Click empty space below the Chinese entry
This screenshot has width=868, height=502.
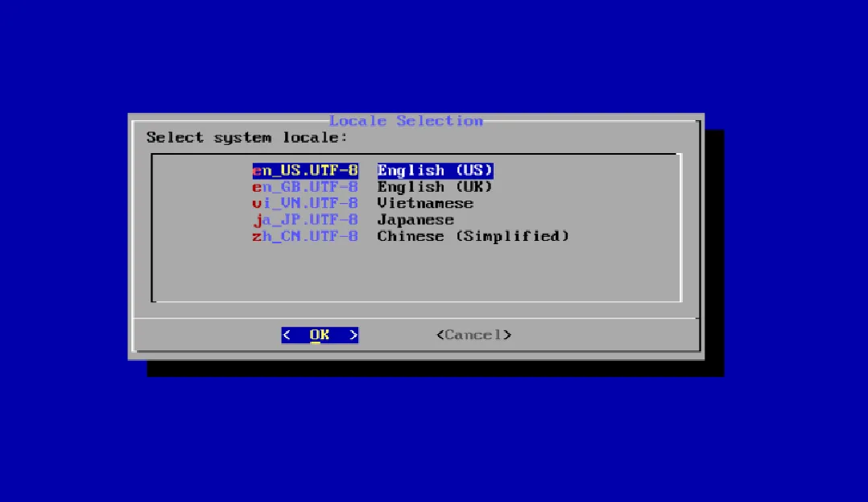click(x=415, y=274)
